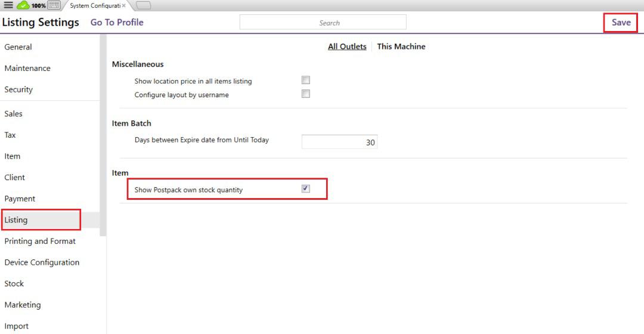Save the listing settings
This screenshot has width=644, height=334.
[x=621, y=23]
